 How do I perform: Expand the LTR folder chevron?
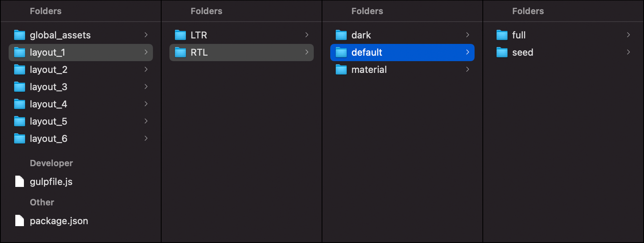(x=307, y=35)
